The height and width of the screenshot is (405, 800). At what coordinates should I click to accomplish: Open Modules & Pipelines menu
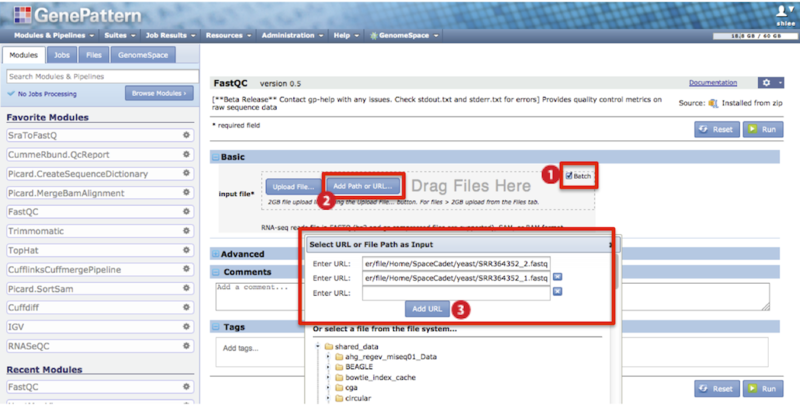click(54, 35)
